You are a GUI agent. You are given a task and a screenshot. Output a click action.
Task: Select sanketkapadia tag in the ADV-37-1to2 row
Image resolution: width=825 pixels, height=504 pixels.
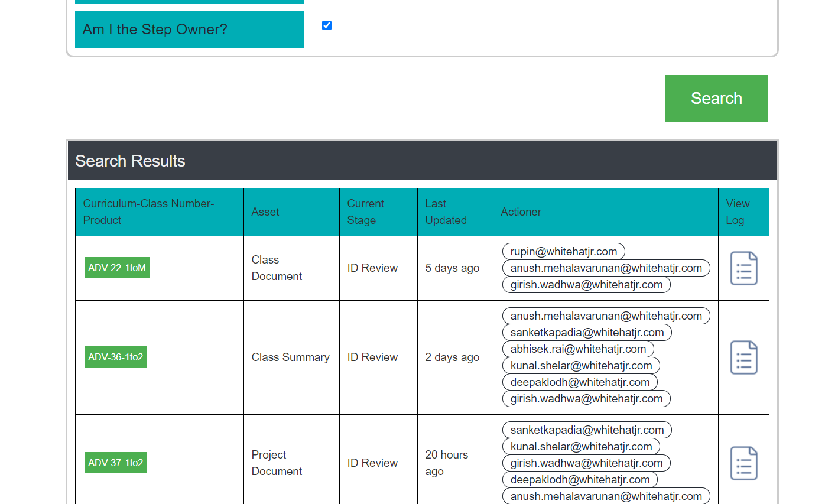(587, 430)
